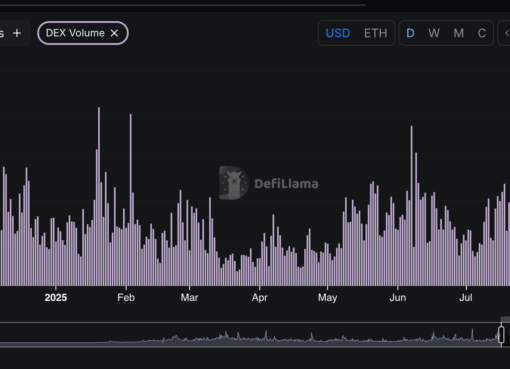Click the Jun x-axis label
Image resolution: width=510 pixels, height=369 pixels.
coord(398,297)
